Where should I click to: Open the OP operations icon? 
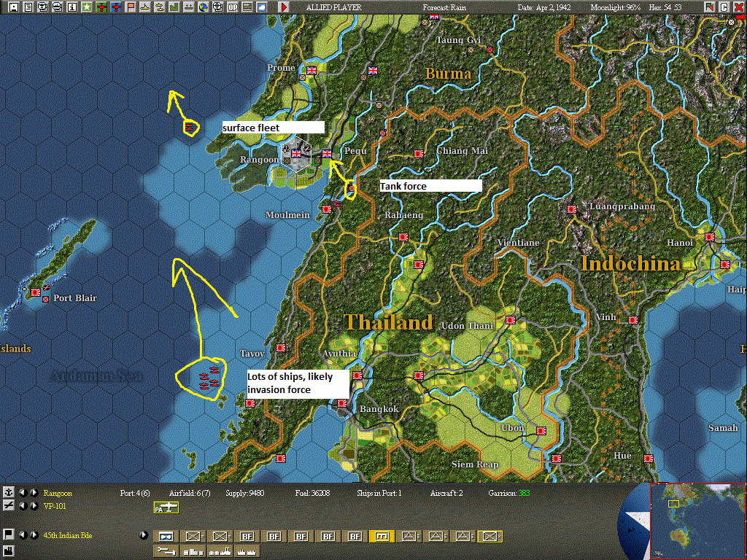point(233,7)
